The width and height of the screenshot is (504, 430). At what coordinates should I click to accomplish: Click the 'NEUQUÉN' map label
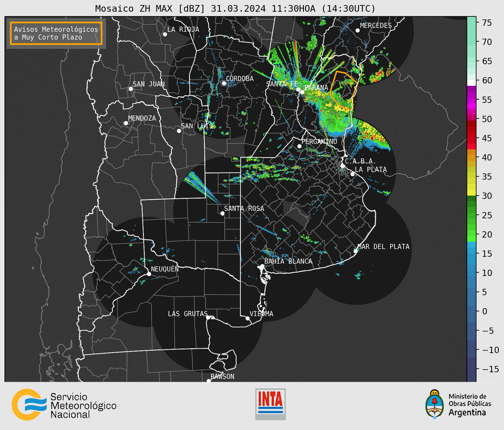pyautogui.click(x=165, y=269)
